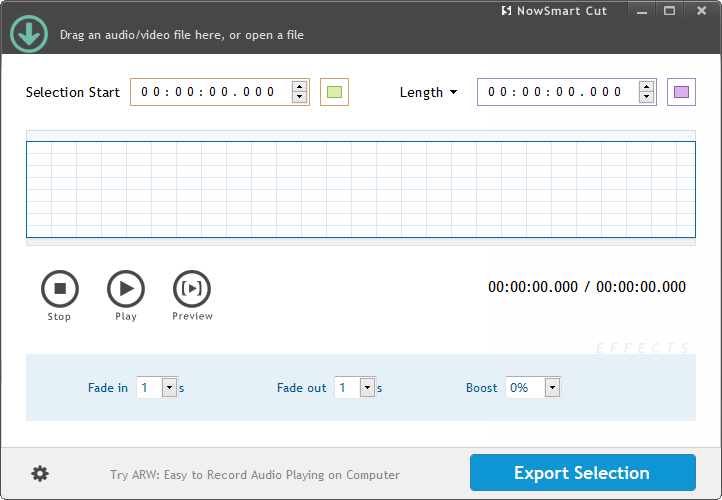Open settings with the gear icon
Screen dimensions: 722x500
[40, 473]
